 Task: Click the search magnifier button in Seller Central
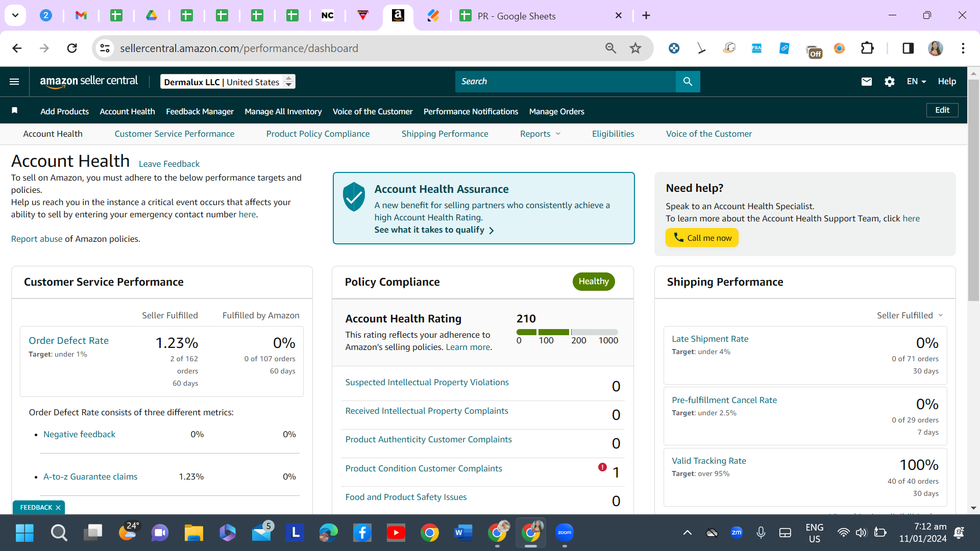688,82
